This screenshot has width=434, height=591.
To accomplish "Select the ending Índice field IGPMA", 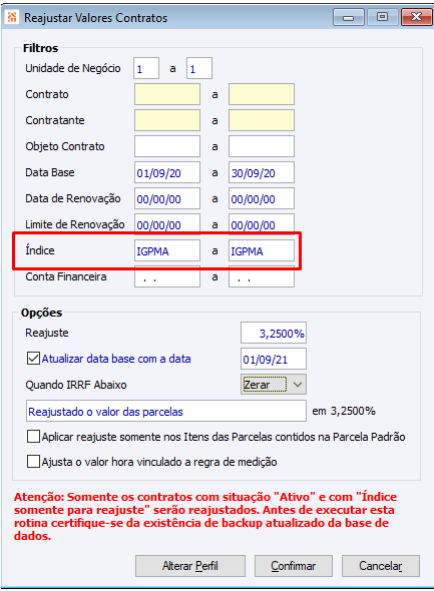I will coord(261,251).
